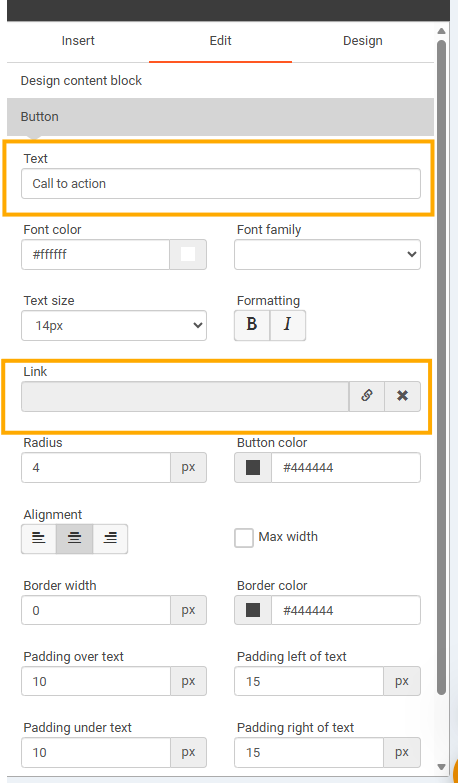Center-align the button

coord(74,539)
